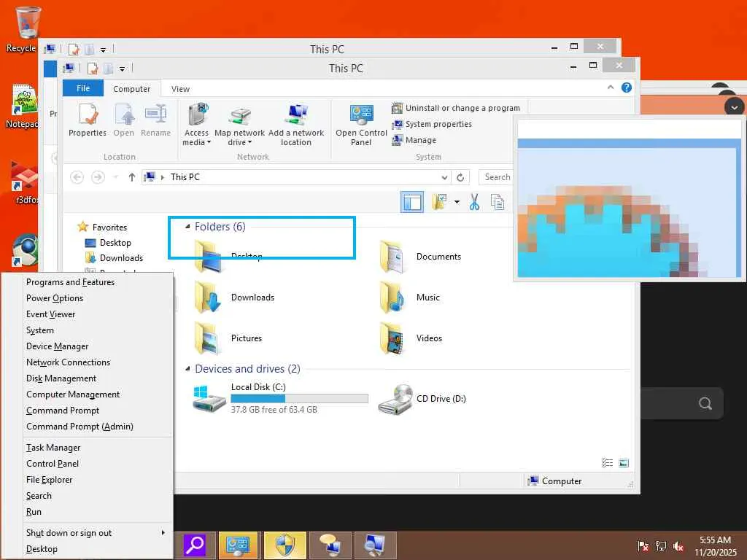This screenshot has height=560, width=747.
Task: Collapse Devices and drives group
Action: pos(187,368)
